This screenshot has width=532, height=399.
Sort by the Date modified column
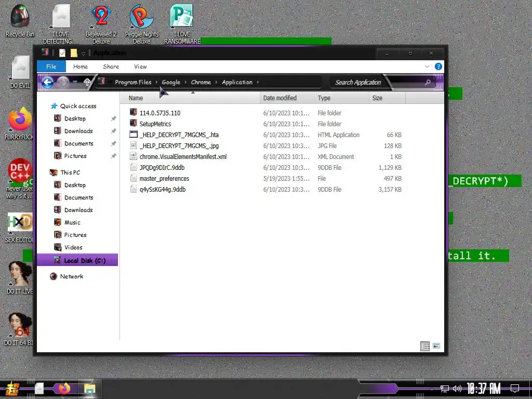point(287,98)
